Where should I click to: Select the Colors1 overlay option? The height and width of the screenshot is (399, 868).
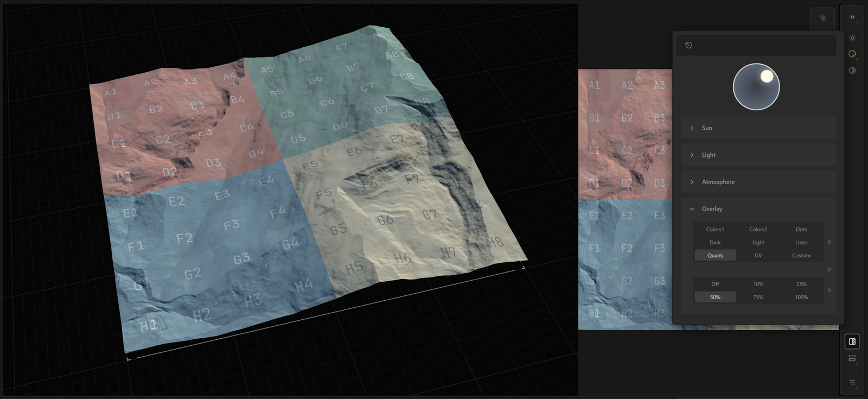tap(715, 229)
